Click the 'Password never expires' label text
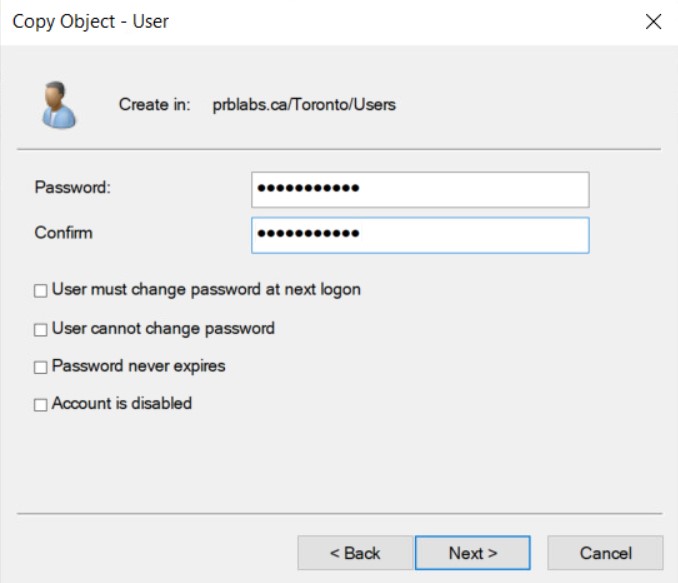 138,366
